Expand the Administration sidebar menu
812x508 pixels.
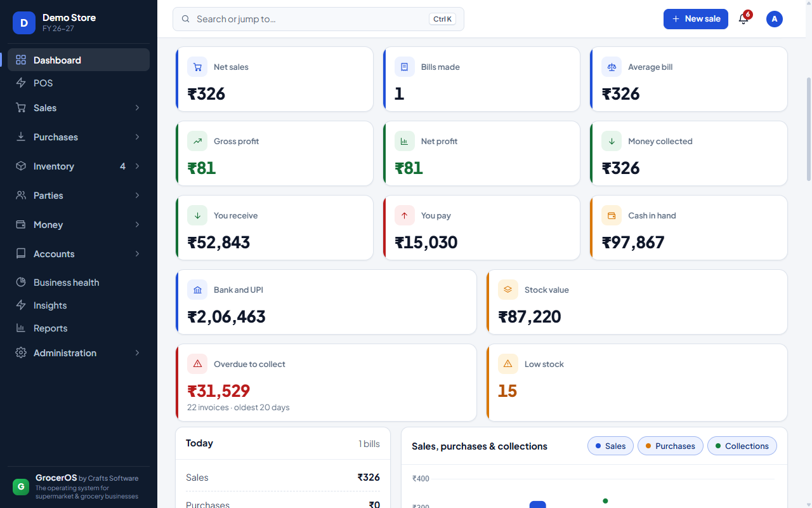coord(79,353)
